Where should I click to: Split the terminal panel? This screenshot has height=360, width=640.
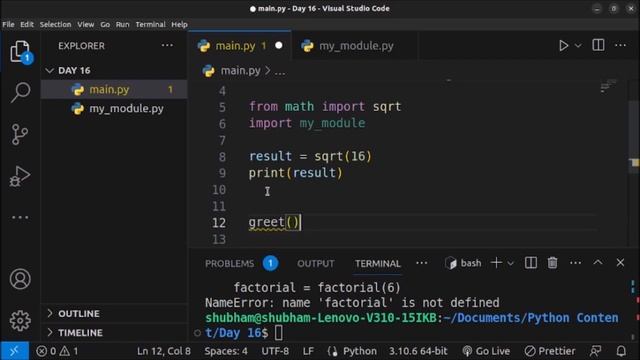click(531, 263)
